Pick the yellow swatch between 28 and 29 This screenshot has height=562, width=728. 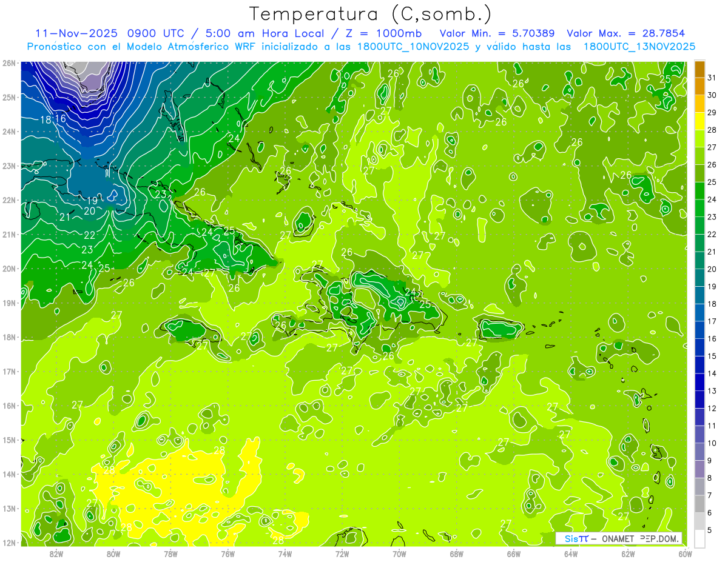point(699,121)
